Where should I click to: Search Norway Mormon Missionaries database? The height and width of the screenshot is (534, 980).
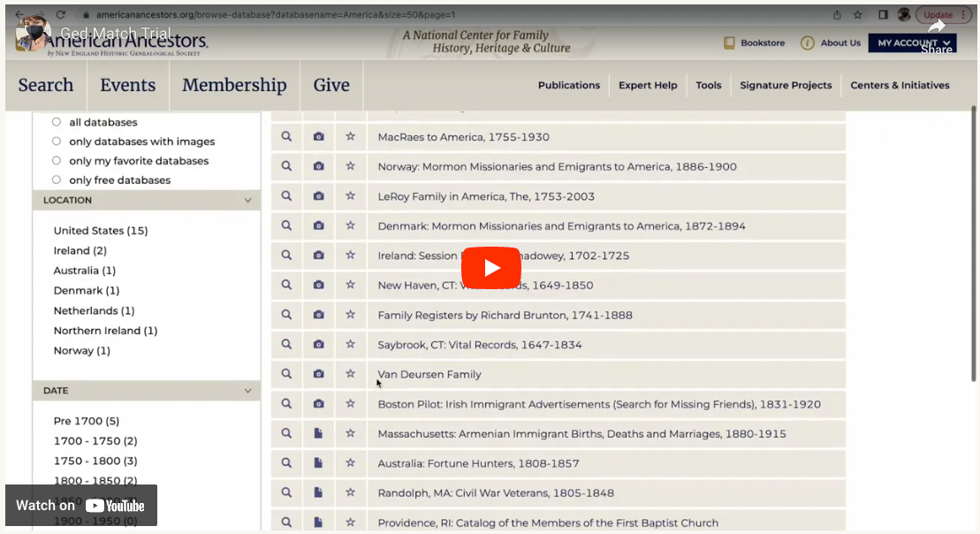[x=286, y=166]
